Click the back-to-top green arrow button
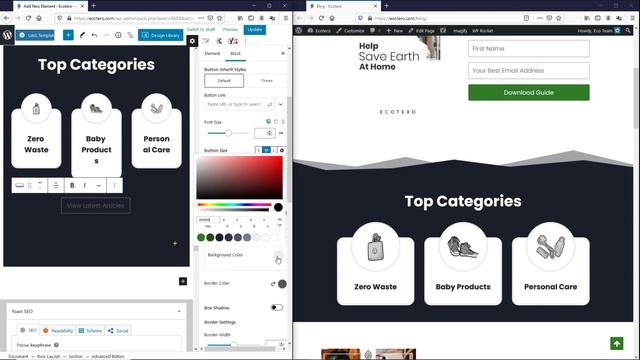The image size is (640, 360). [617, 343]
